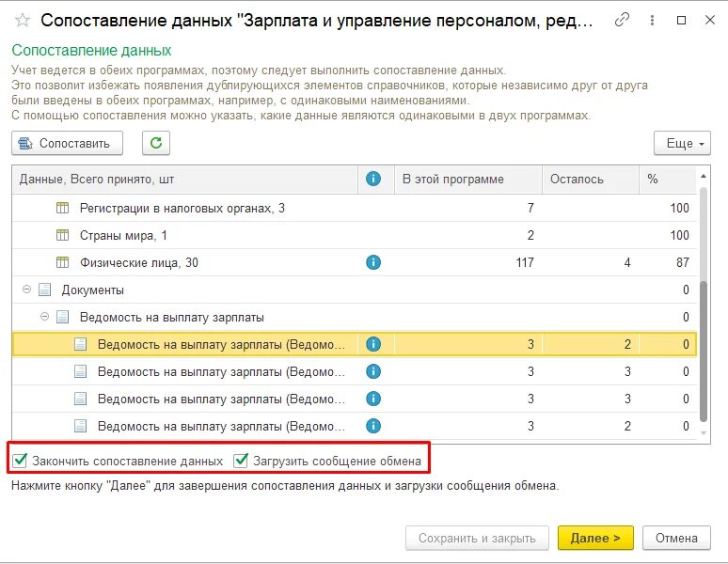Select the Физические лица, 30 row
This screenshot has width=728, height=564.
click(355, 262)
